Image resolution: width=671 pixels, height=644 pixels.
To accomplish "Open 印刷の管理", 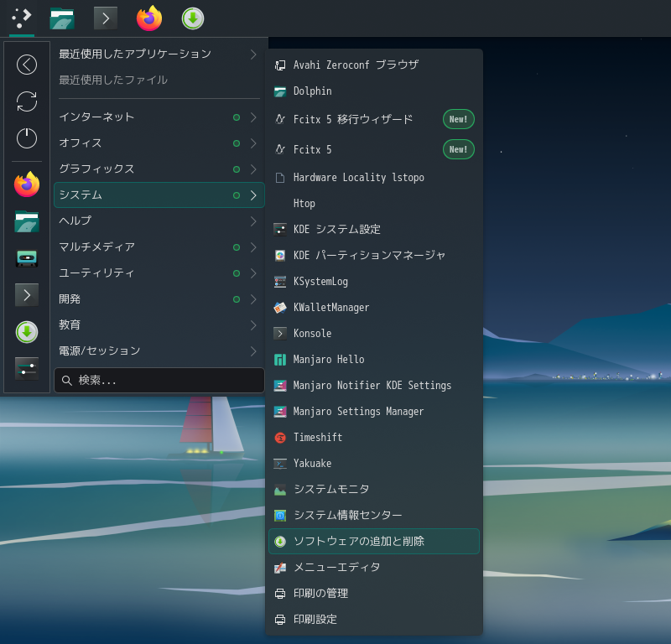I will pos(373,594).
